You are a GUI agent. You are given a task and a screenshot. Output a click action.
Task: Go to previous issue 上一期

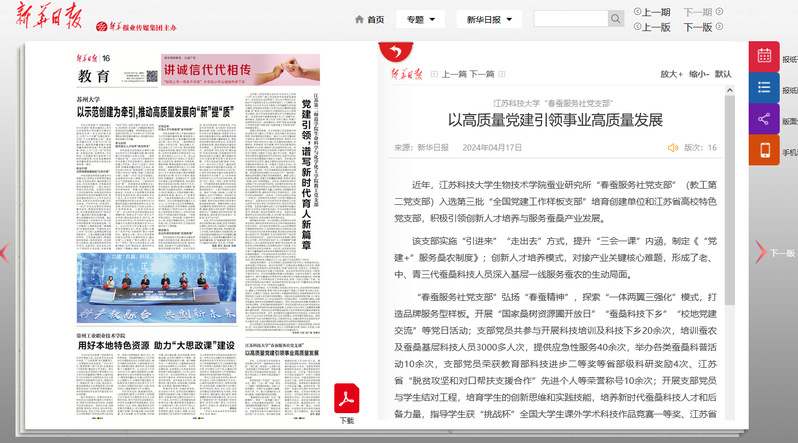[x=652, y=13]
